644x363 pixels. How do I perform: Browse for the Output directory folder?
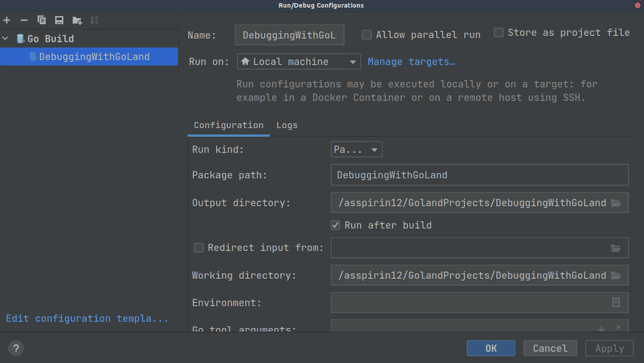pyautogui.click(x=616, y=203)
